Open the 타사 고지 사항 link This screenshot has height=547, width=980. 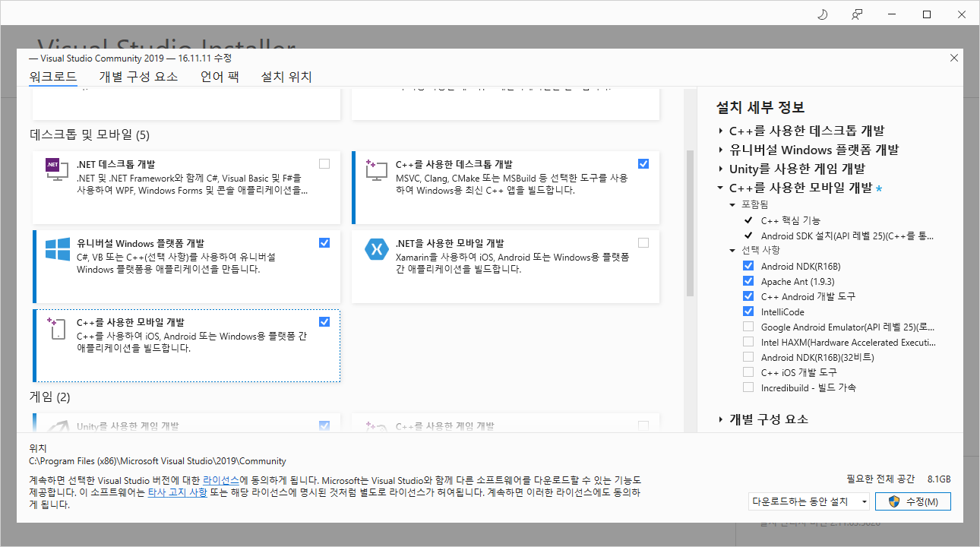pyautogui.click(x=177, y=492)
